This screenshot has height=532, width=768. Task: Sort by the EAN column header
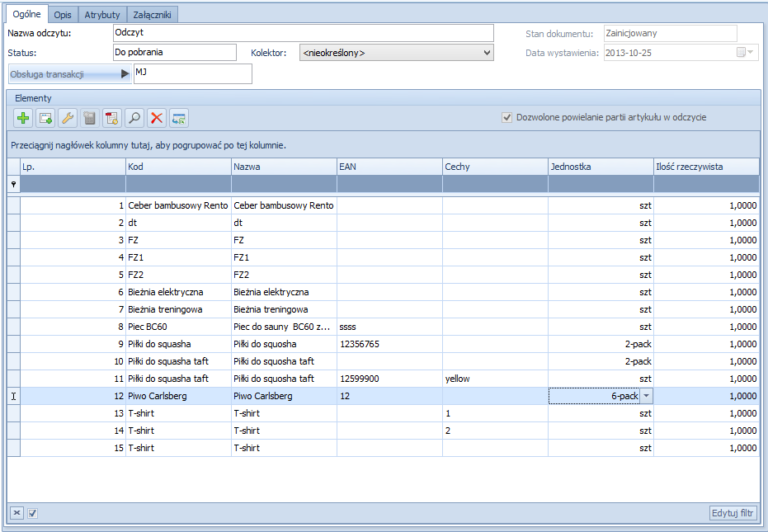pos(389,167)
